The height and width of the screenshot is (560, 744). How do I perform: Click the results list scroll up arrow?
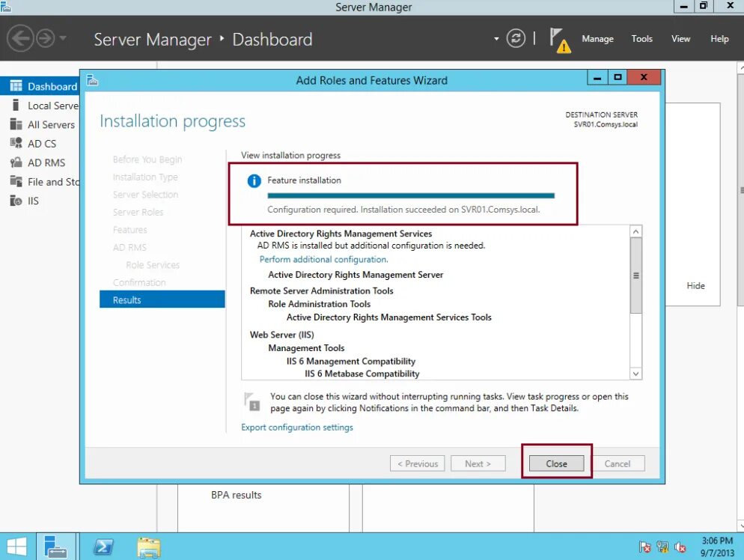tap(635, 231)
